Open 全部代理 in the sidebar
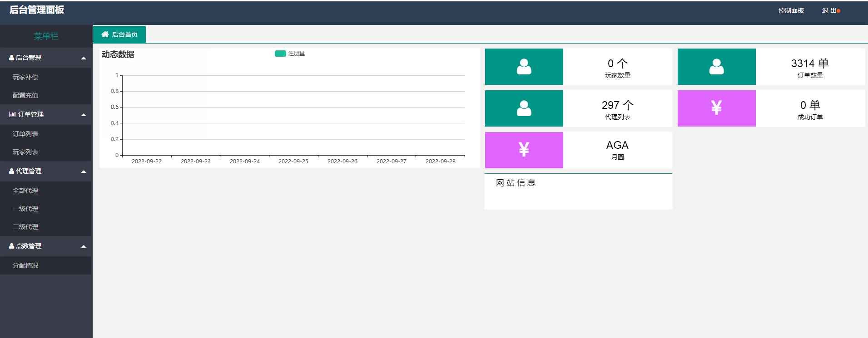868x338 pixels. pos(45,191)
